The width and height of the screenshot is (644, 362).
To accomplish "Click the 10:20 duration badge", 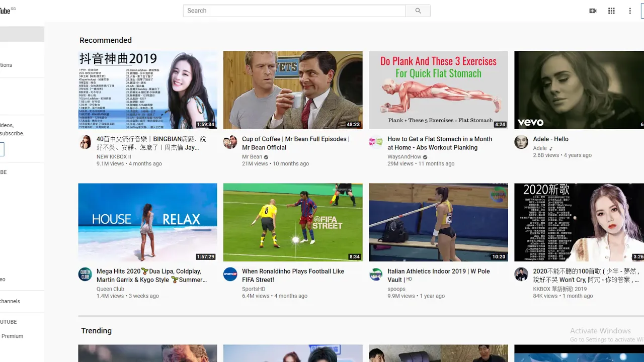I will [x=499, y=256].
